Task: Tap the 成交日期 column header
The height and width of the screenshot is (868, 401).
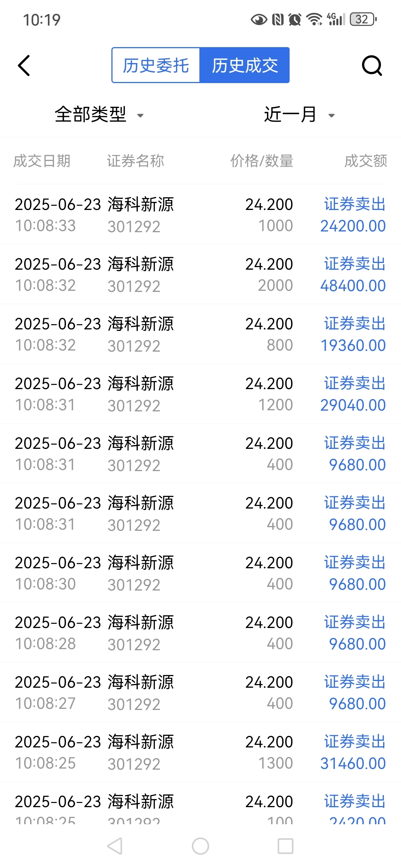Action: pos(42,161)
